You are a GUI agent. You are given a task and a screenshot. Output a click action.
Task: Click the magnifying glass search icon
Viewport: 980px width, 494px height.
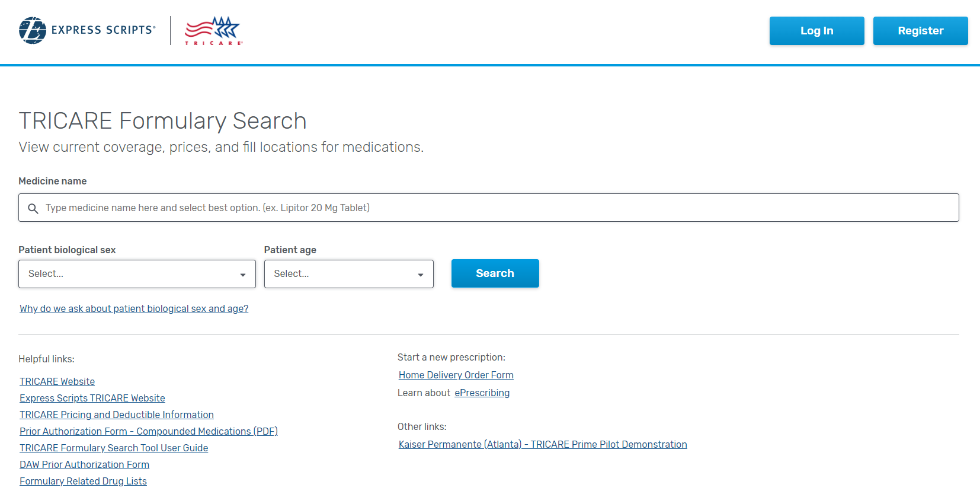tap(33, 208)
